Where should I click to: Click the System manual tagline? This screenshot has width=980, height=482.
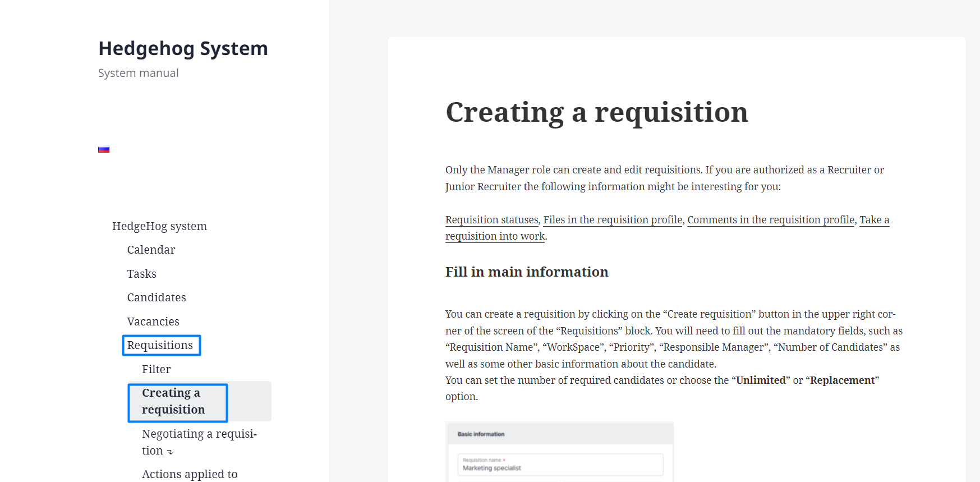tap(139, 73)
